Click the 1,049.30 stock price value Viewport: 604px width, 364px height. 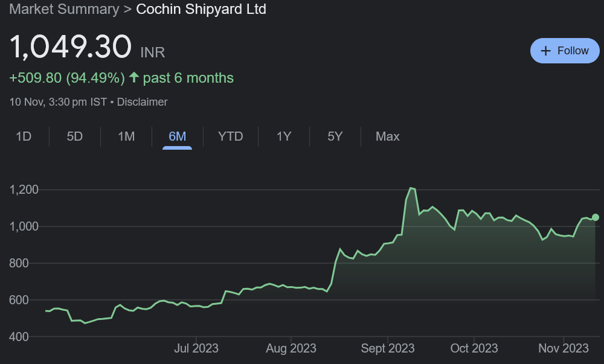point(71,47)
